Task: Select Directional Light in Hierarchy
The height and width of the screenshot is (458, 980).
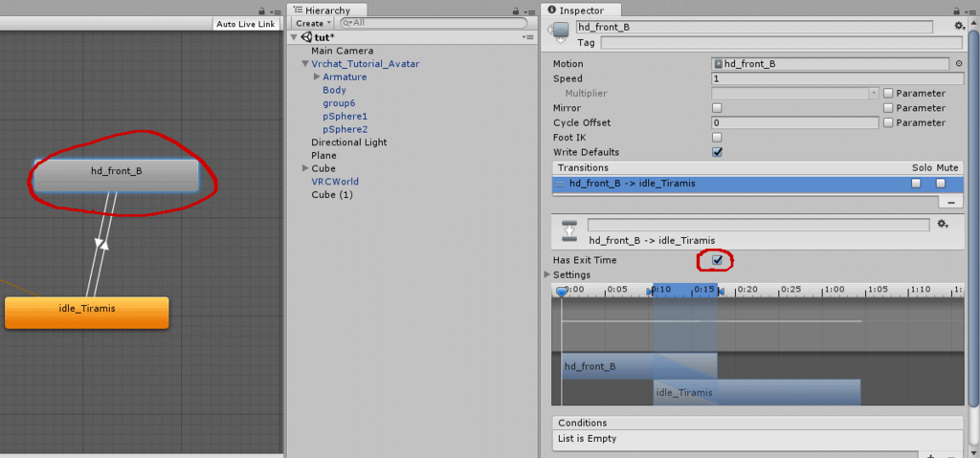Action: click(x=348, y=142)
